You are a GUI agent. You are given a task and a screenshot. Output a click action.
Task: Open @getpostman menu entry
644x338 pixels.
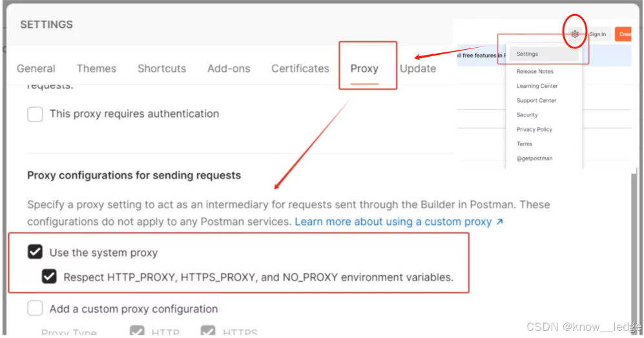click(x=534, y=158)
